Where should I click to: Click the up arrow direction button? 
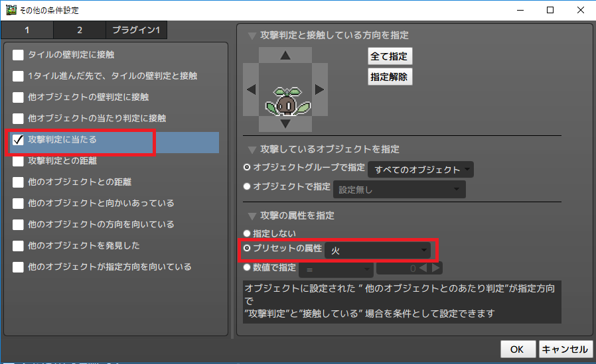[x=285, y=55]
